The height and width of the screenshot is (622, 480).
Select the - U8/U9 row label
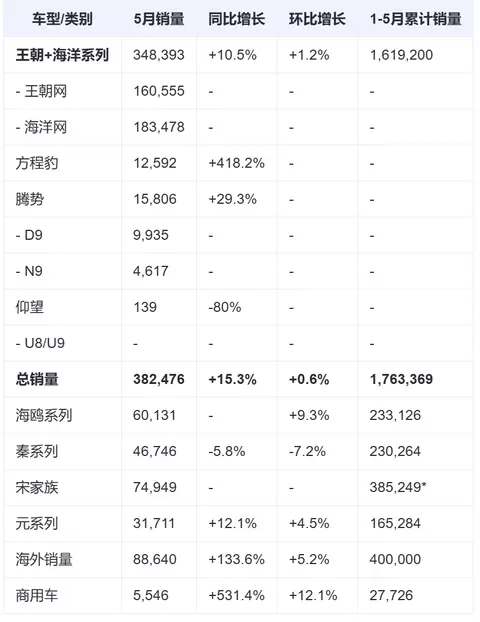(x=40, y=343)
